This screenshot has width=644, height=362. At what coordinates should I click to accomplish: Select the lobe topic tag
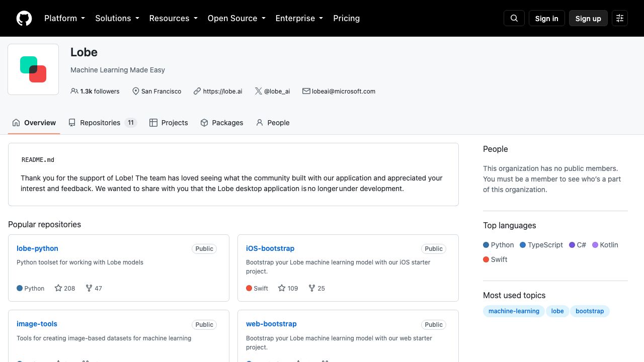(557, 311)
